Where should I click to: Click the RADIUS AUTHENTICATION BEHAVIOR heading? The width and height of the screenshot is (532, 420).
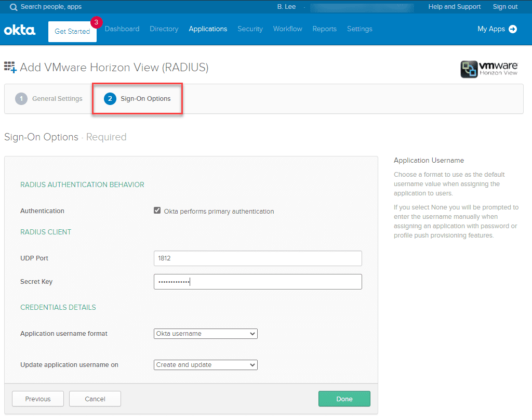tap(83, 185)
